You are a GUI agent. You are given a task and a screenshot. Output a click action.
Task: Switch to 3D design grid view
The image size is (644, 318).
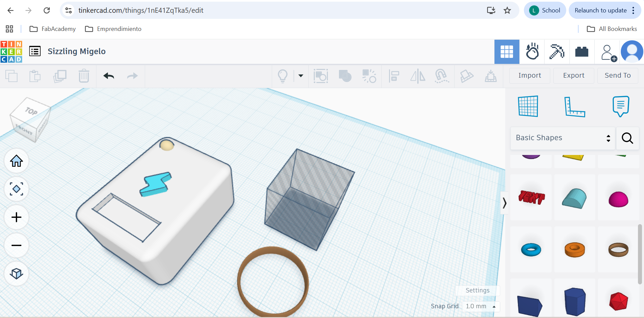pos(507,52)
